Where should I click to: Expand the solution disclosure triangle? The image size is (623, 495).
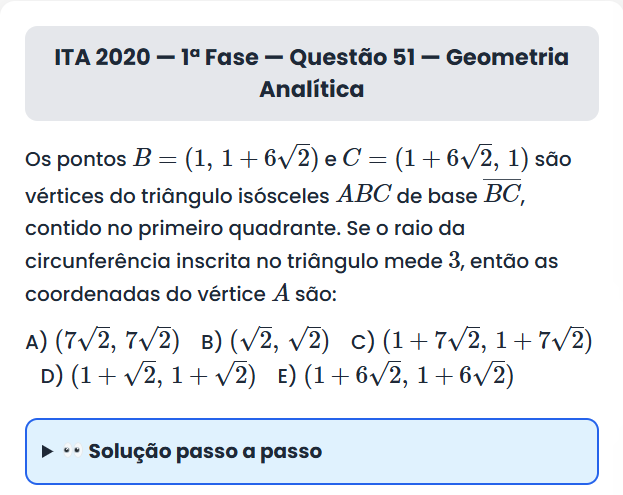point(47,452)
